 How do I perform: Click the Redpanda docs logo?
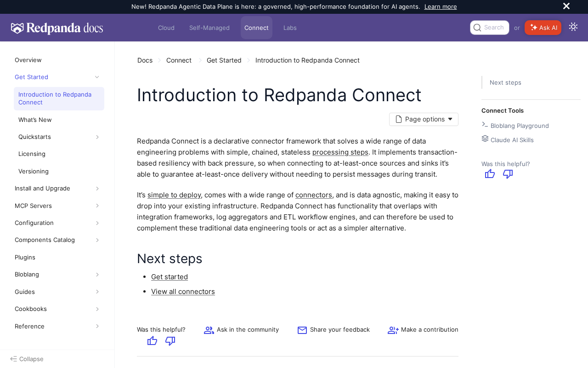point(57,28)
